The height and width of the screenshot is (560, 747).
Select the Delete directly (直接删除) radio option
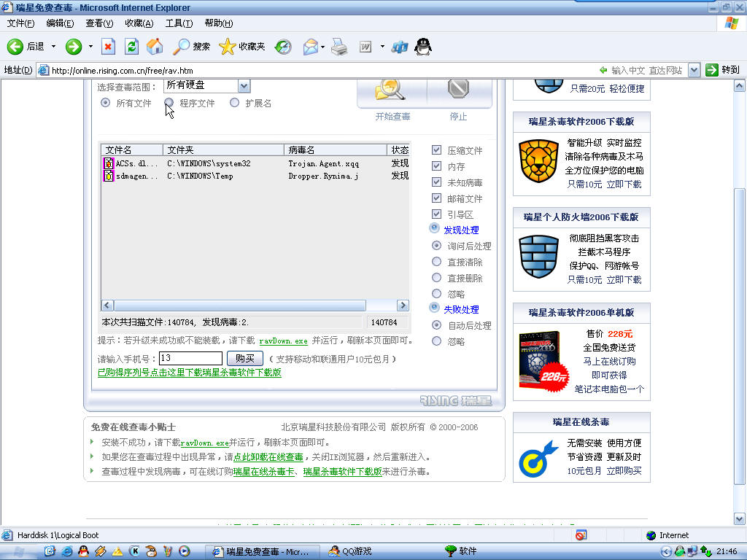pos(436,277)
